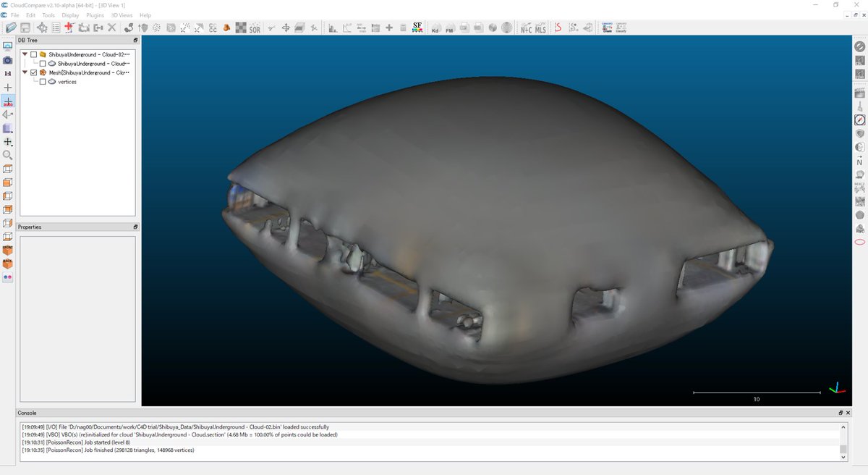Select the vertices tree item
Screen dimensions: 868x475
(x=67, y=82)
